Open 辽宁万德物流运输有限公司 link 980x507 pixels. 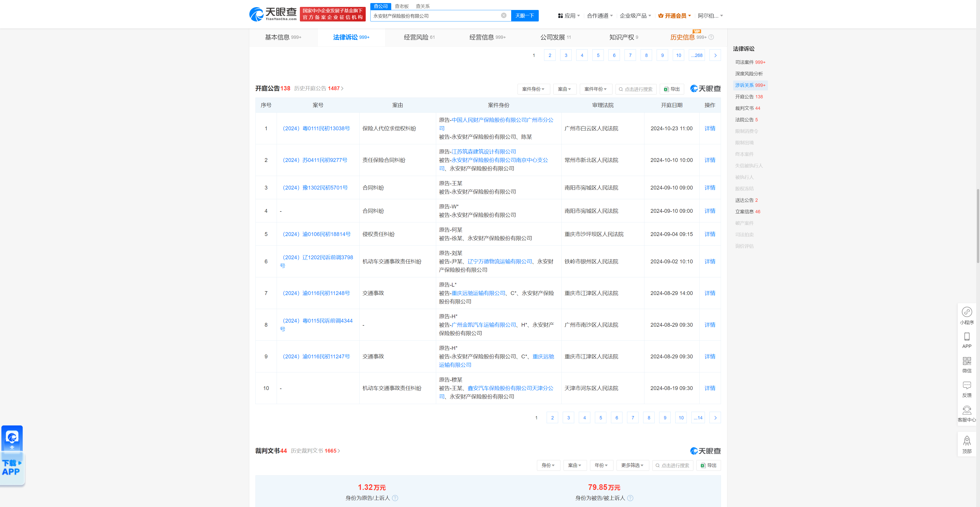[x=499, y=262]
